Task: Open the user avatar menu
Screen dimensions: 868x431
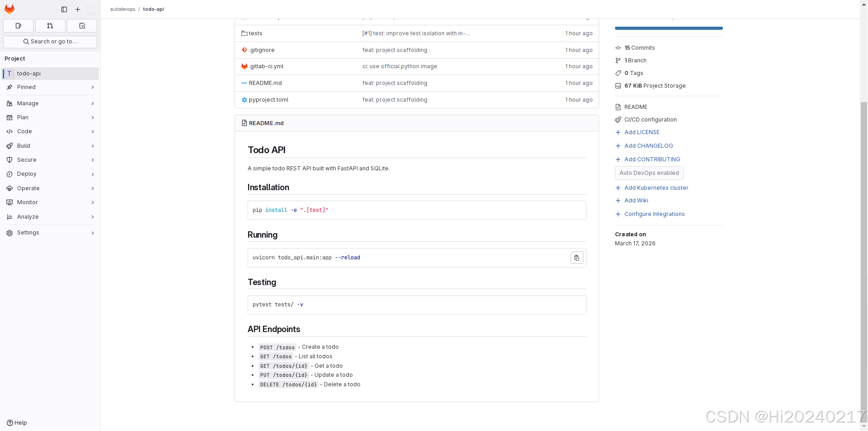Action: click(x=91, y=9)
